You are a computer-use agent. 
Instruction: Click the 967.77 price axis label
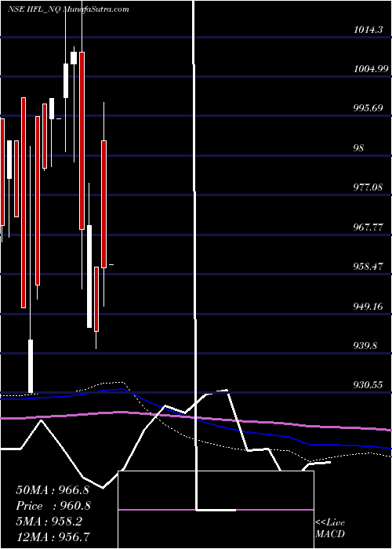coord(368,227)
